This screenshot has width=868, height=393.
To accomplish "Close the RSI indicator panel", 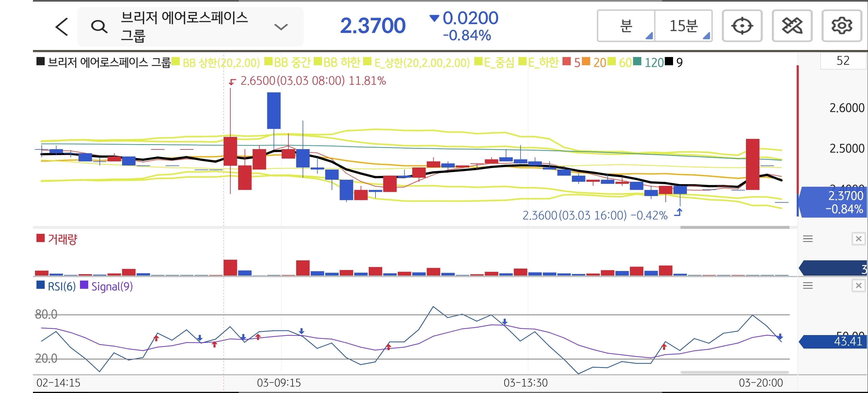I will (x=858, y=286).
